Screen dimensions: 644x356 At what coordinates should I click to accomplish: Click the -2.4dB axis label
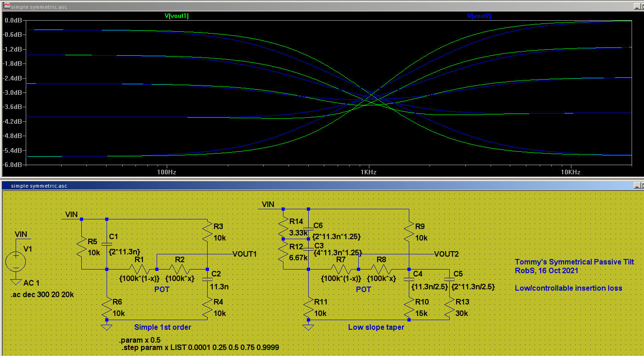click(x=13, y=78)
